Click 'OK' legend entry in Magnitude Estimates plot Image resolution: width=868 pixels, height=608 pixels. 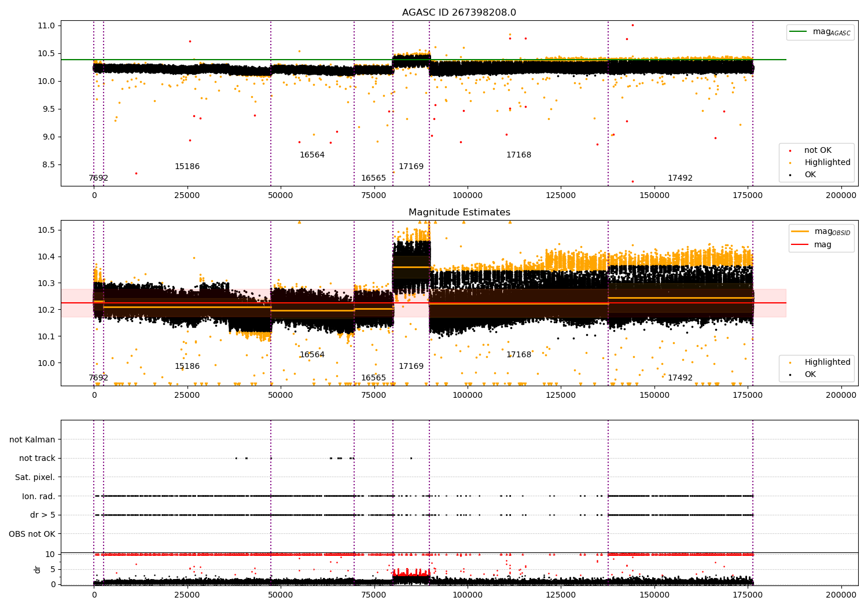pos(810,375)
